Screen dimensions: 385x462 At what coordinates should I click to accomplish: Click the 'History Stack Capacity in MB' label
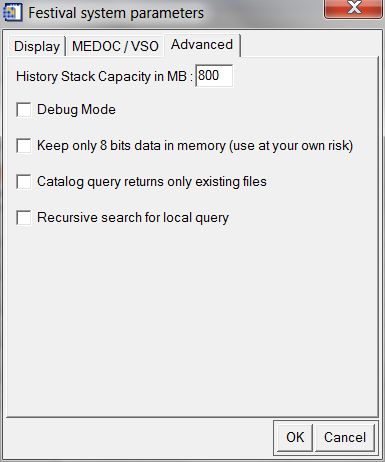[x=101, y=76]
